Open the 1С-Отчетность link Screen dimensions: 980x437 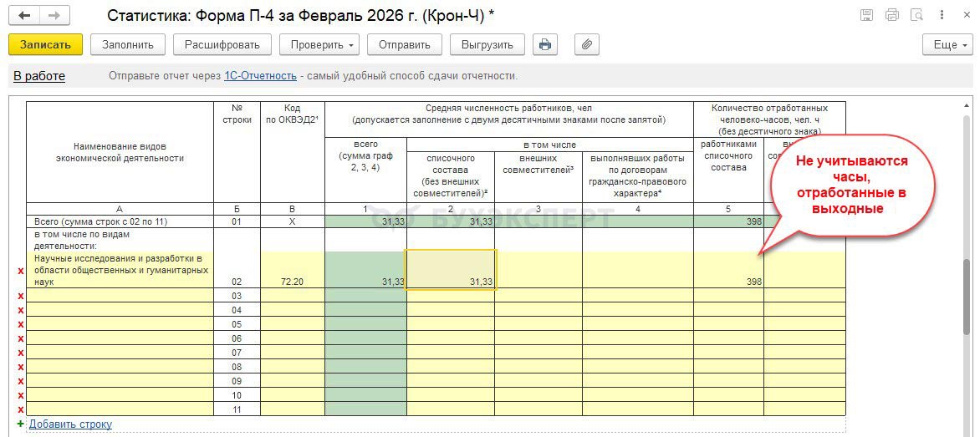click(260, 76)
